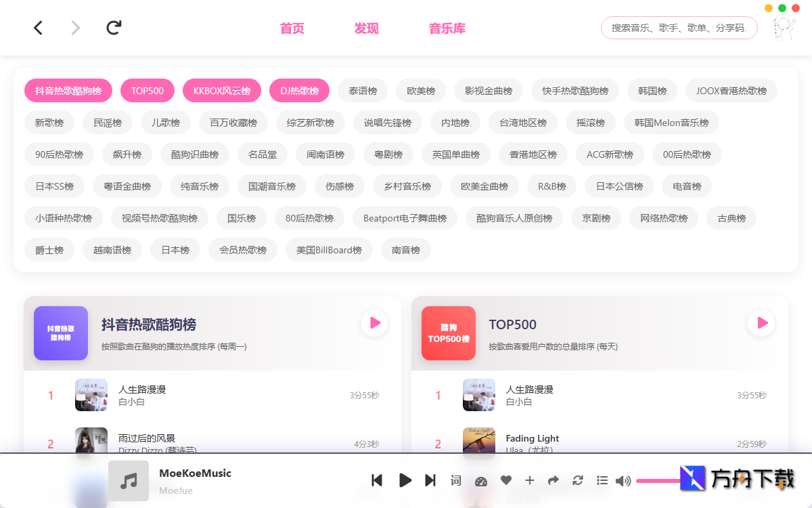Image resolution: width=812 pixels, height=508 pixels.
Task: Go to previous track icon
Action: (x=377, y=480)
